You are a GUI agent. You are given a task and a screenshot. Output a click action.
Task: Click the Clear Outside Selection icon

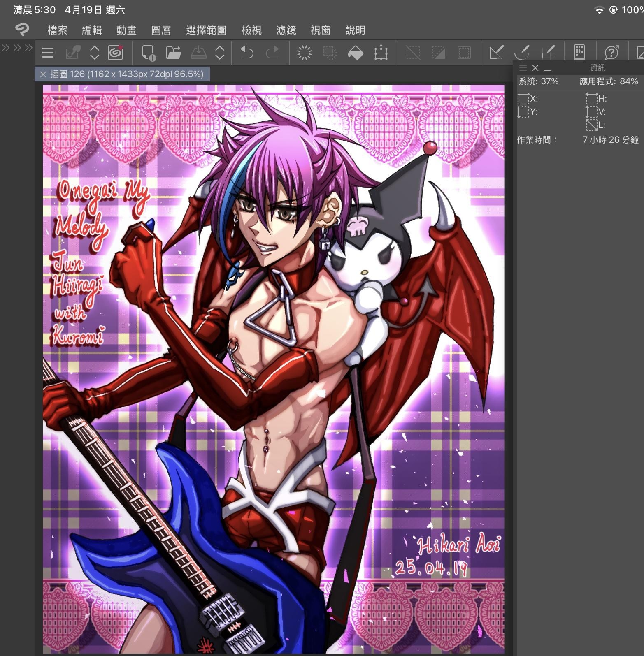(330, 53)
